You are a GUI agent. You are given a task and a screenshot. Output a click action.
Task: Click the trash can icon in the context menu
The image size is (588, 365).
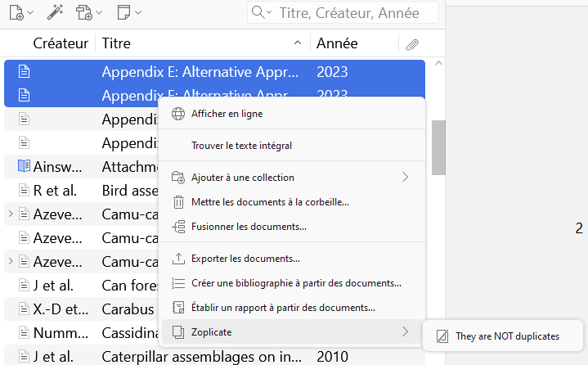(x=178, y=202)
